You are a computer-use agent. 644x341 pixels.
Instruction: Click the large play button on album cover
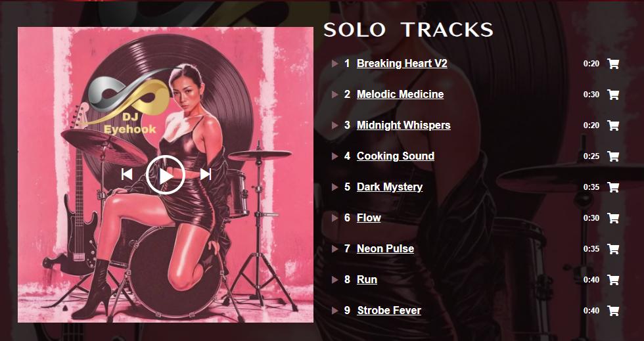coord(166,175)
